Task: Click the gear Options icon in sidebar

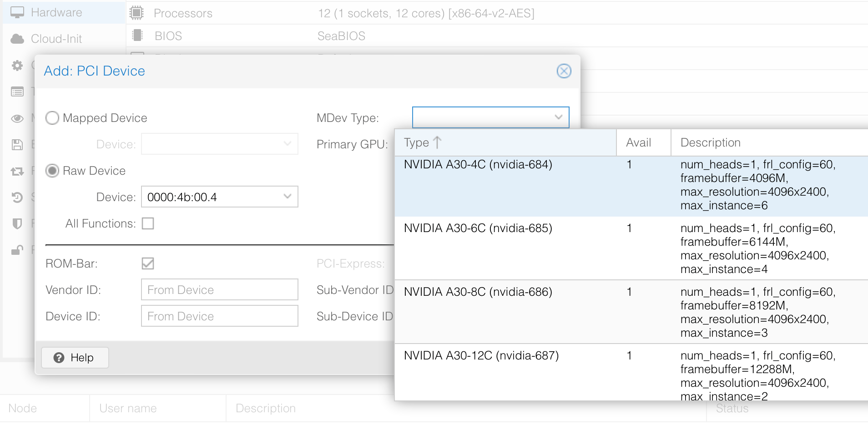Action: (17, 65)
